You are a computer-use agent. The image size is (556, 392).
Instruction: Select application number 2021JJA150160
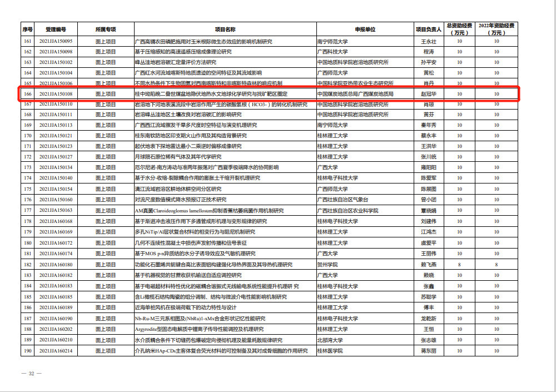pyautogui.click(x=56, y=200)
